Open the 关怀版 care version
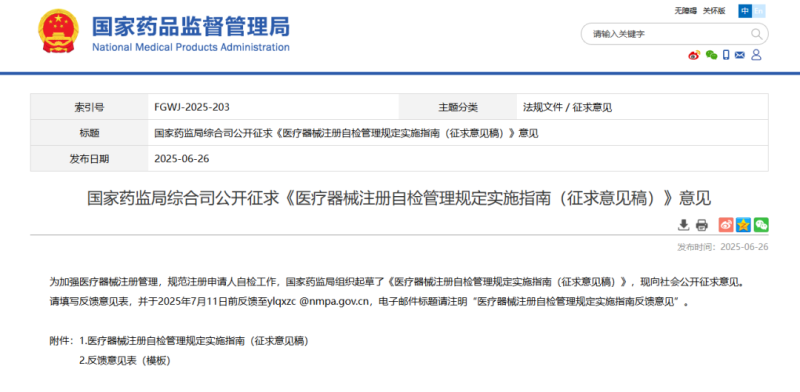The image size is (800, 392). click(714, 11)
